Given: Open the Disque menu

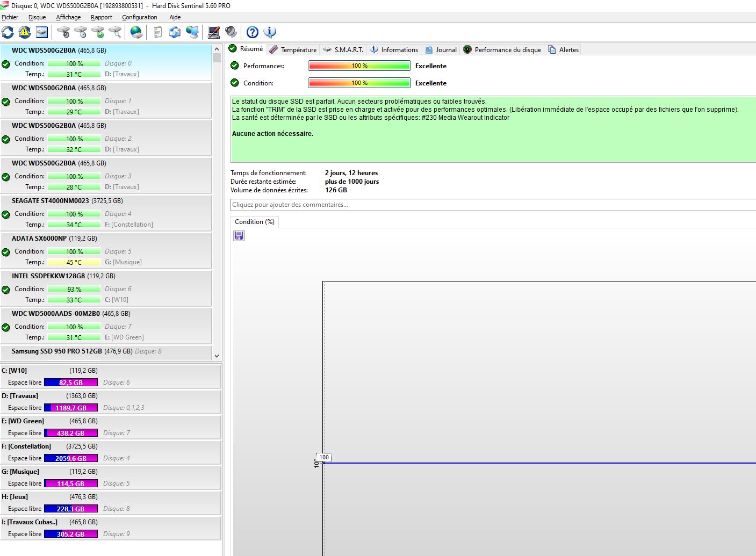Looking at the screenshot, I should click(37, 17).
